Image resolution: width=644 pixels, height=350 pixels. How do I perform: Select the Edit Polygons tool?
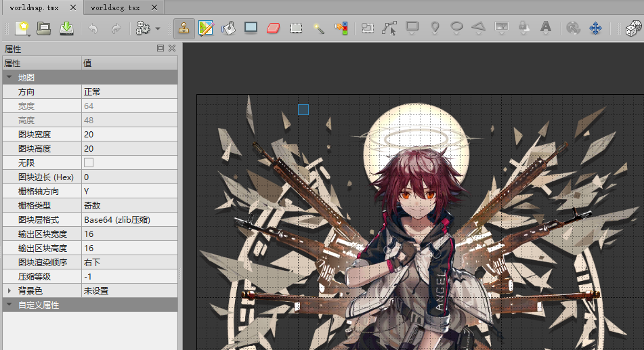tap(390, 28)
